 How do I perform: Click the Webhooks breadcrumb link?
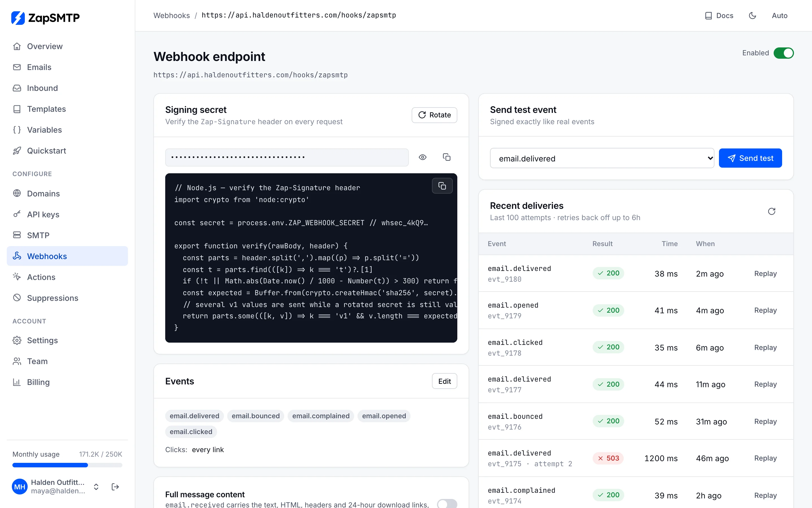point(171,16)
